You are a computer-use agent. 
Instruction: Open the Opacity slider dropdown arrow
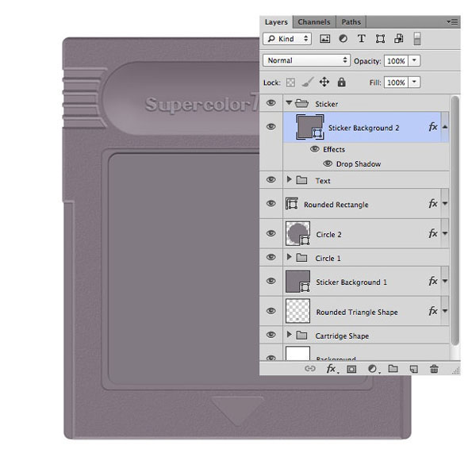click(414, 60)
